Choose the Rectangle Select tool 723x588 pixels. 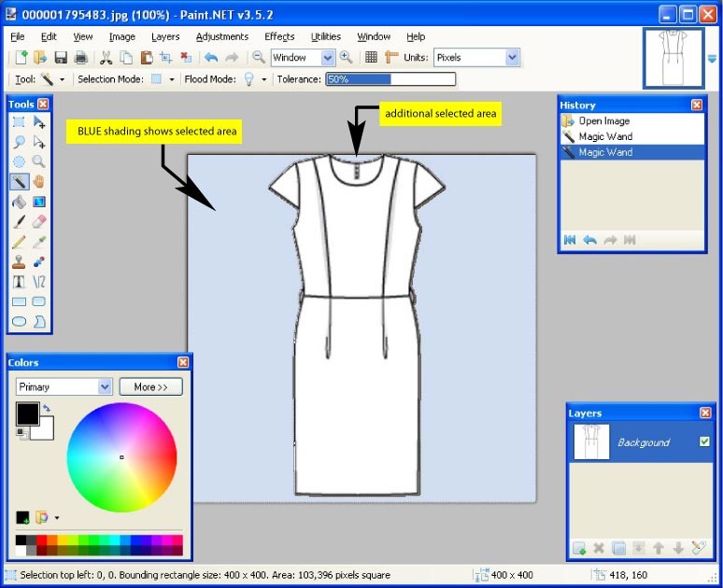point(19,121)
